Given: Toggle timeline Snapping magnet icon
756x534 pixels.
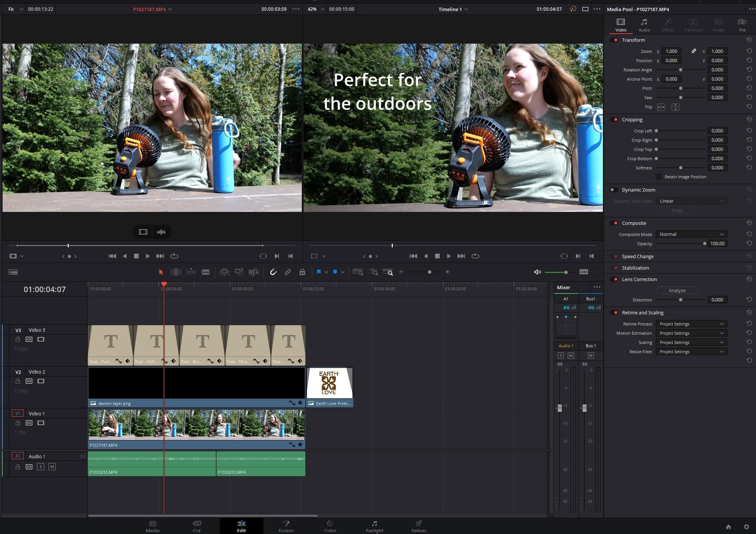Looking at the screenshot, I should point(273,272).
